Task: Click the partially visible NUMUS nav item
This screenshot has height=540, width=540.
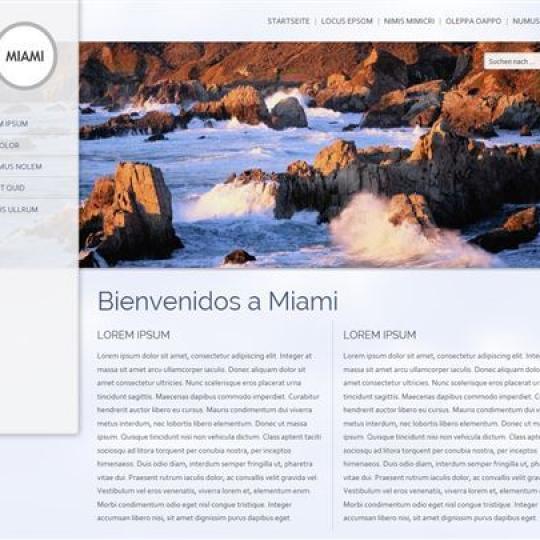Action: click(526, 21)
